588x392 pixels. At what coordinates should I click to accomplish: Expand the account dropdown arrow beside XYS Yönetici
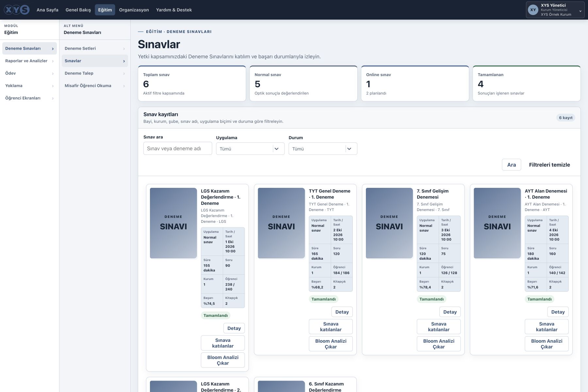(x=580, y=11)
